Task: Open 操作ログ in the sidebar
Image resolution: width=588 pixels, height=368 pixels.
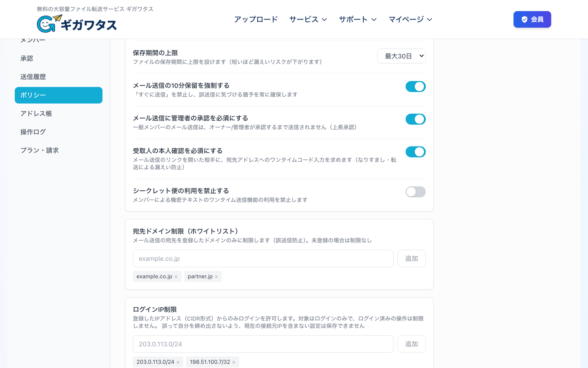Action: tap(58, 132)
